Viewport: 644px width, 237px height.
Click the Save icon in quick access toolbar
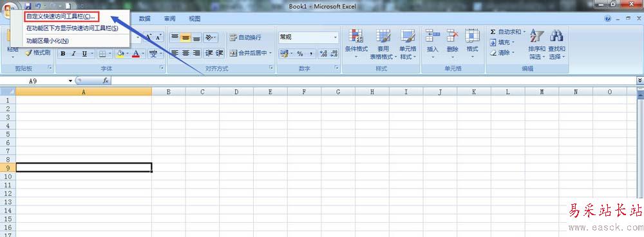pyautogui.click(x=28, y=6)
